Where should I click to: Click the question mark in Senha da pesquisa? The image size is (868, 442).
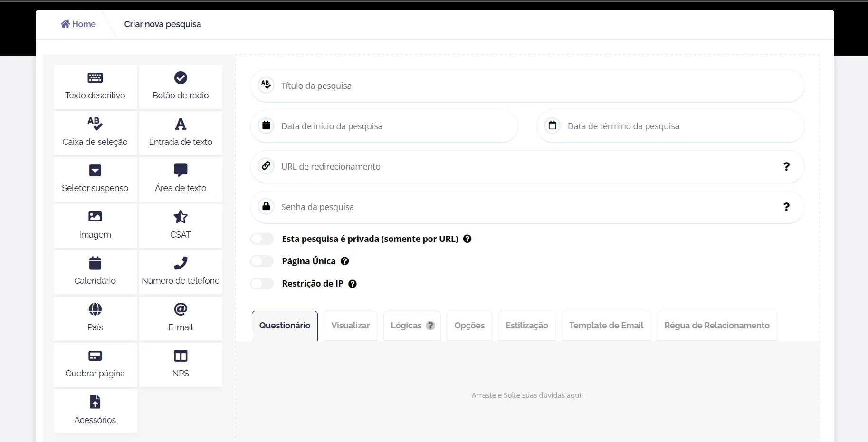[x=786, y=207]
